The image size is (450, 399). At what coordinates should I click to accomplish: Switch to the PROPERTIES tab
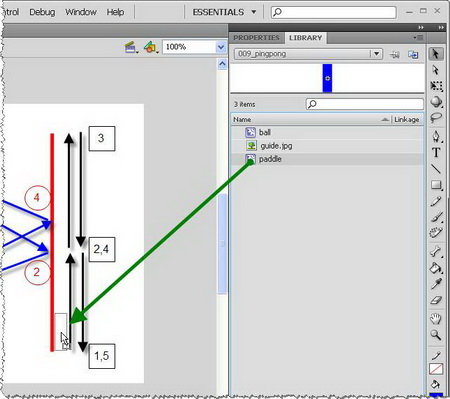[256, 38]
